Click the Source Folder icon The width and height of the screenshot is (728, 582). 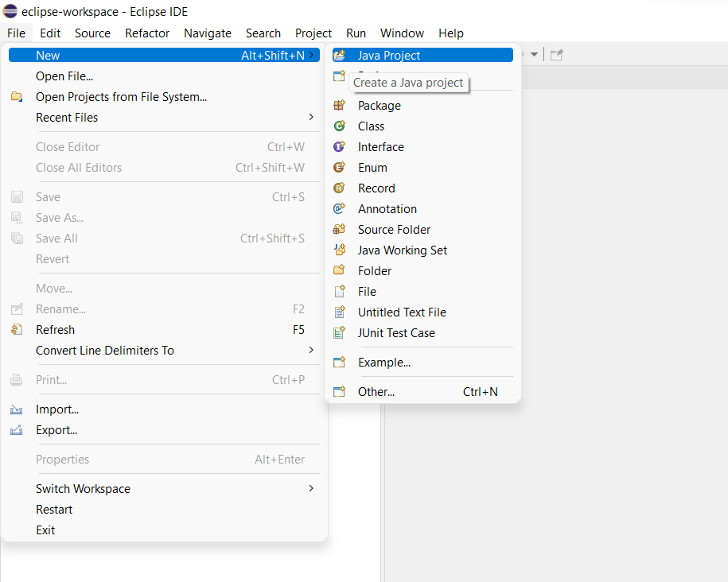(340, 229)
